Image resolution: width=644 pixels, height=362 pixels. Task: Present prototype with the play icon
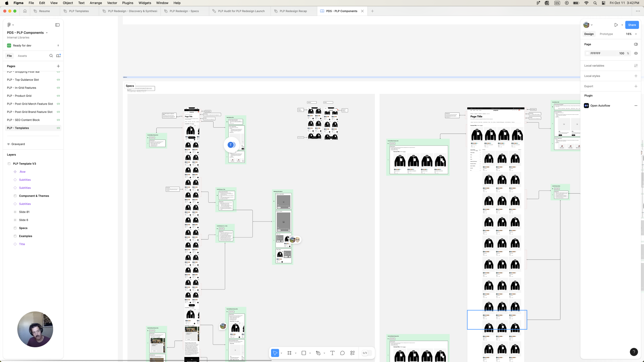click(616, 25)
